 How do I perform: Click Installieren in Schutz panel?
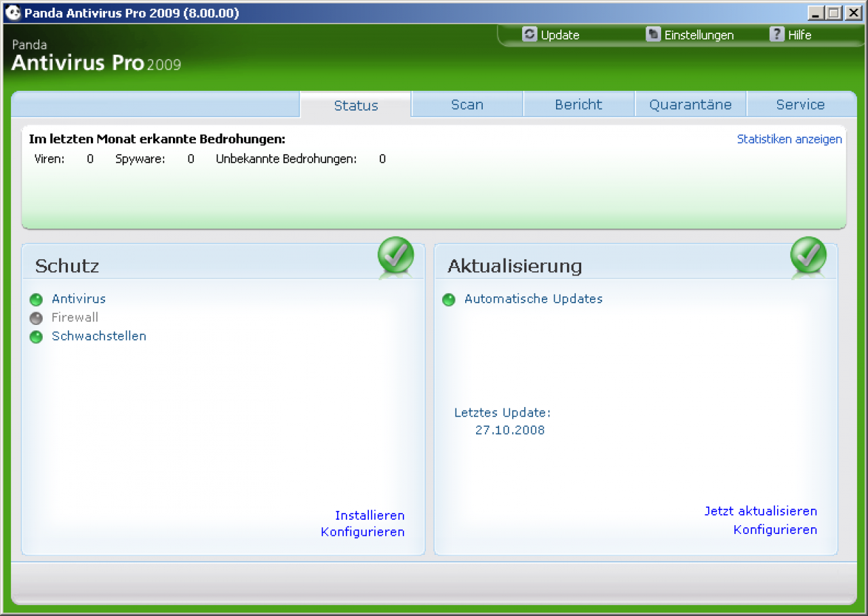(370, 516)
